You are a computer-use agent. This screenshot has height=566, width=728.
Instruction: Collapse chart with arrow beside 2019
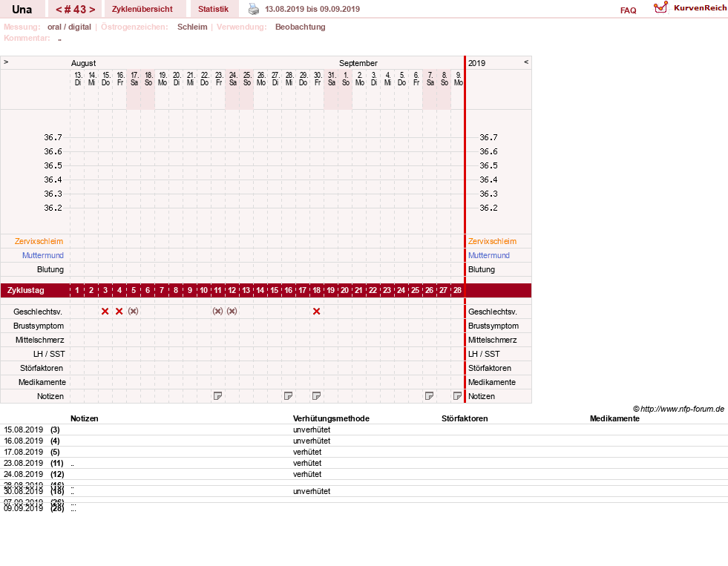point(526,62)
